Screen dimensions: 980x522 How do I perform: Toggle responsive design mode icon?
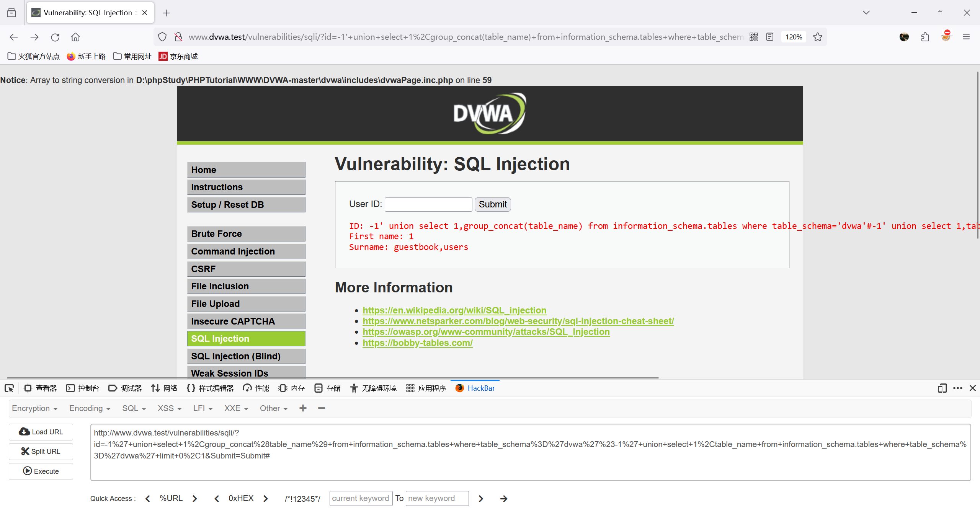pyautogui.click(x=942, y=388)
